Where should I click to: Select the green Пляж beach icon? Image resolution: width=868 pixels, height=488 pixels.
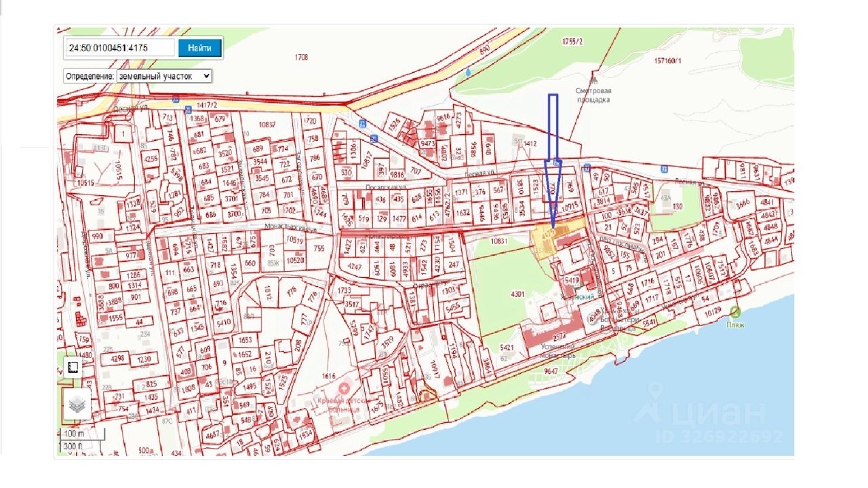[x=736, y=312]
